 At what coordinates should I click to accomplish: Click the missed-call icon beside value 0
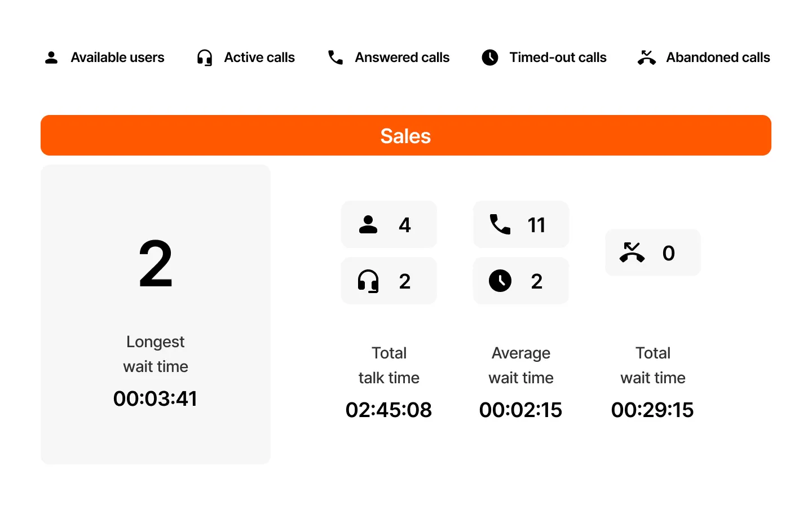(x=632, y=252)
